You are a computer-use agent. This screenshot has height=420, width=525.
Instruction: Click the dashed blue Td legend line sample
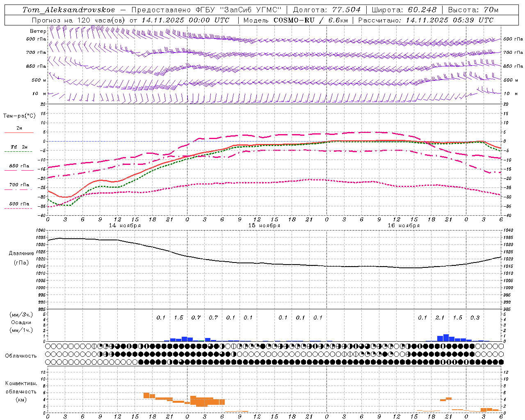click(x=18, y=152)
